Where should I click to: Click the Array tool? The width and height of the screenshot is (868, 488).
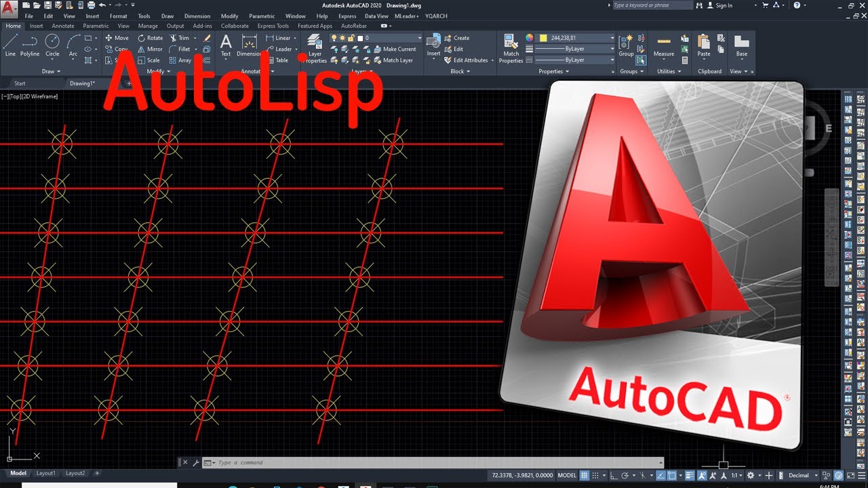(x=180, y=60)
